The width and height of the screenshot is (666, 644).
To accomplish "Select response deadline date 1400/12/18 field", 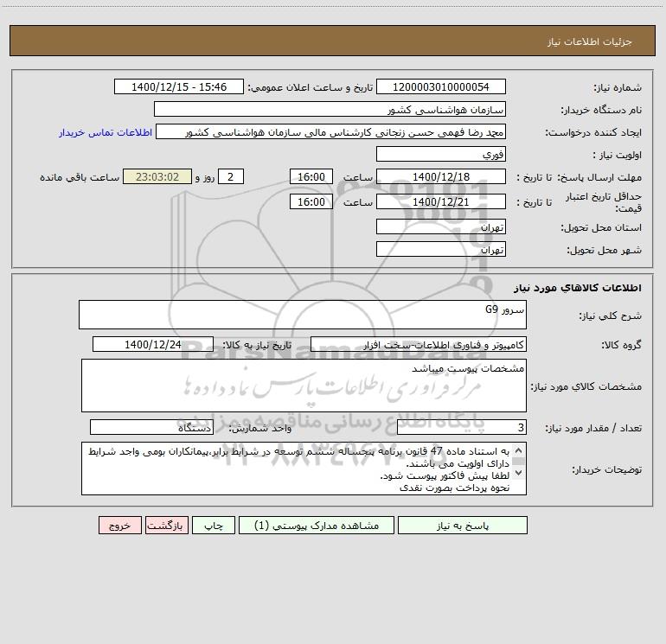I will (x=441, y=176).
